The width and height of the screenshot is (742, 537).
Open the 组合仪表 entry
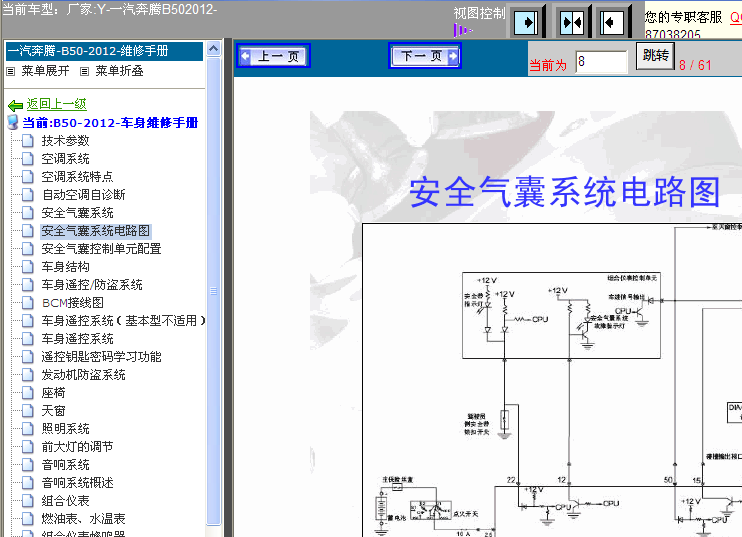pos(65,500)
